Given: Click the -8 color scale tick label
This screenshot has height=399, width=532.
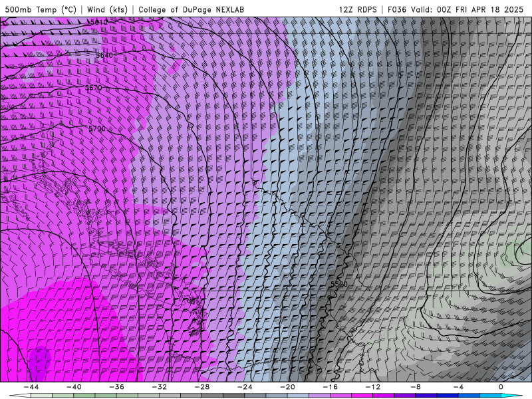Looking at the screenshot, I should (416, 387).
